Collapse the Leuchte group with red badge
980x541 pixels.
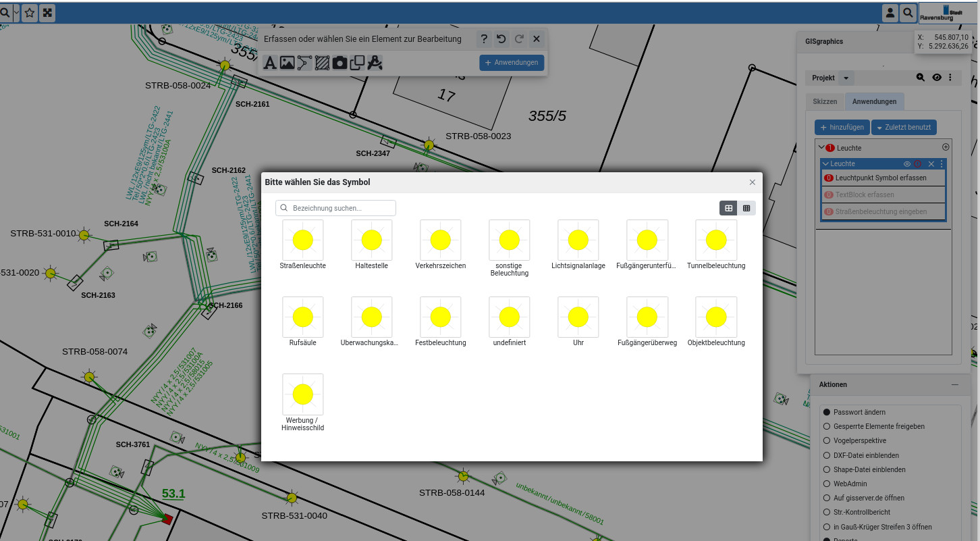coord(821,147)
